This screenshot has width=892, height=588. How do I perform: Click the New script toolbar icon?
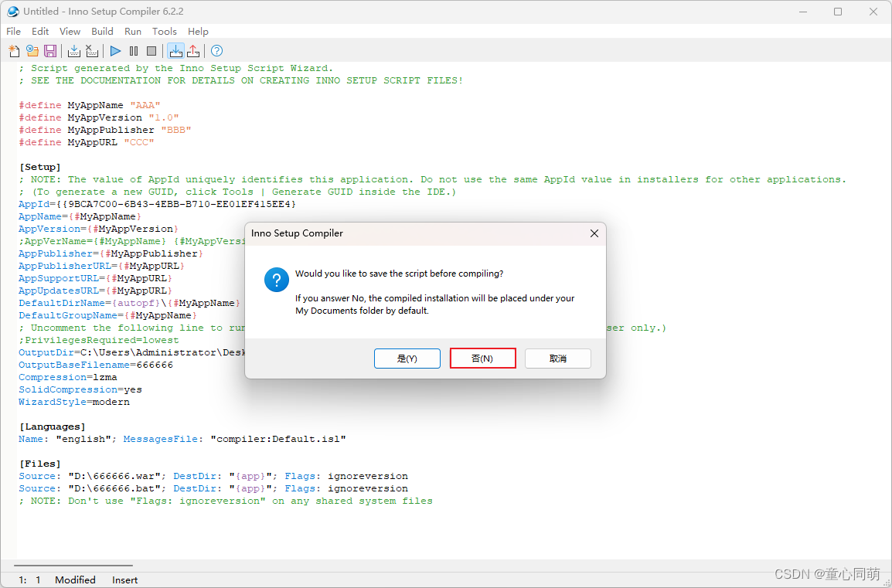tap(14, 51)
